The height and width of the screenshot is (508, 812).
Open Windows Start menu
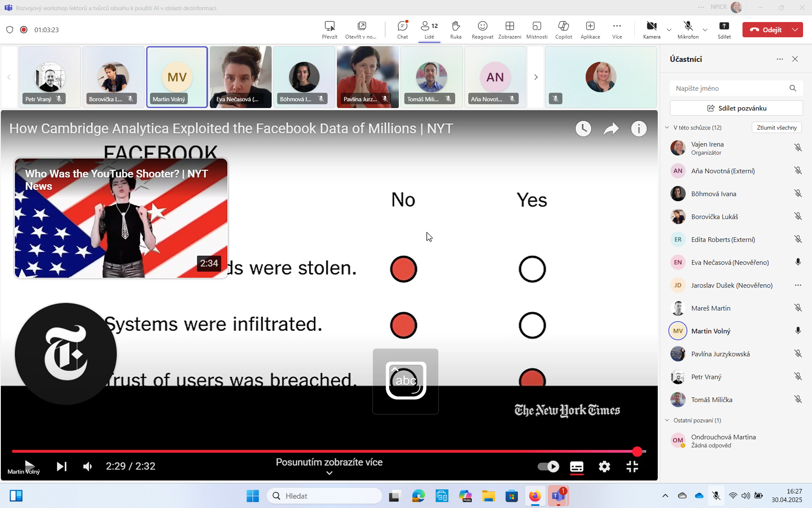point(253,496)
